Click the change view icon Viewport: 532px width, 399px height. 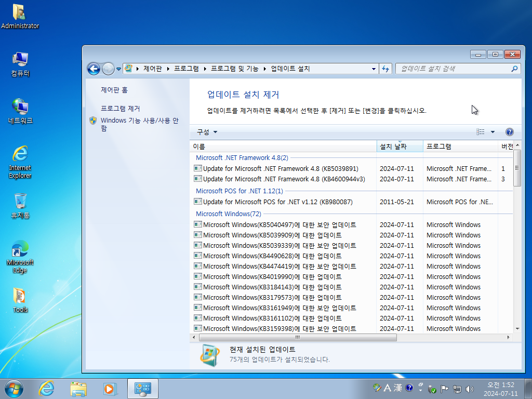[x=481, y=132]
